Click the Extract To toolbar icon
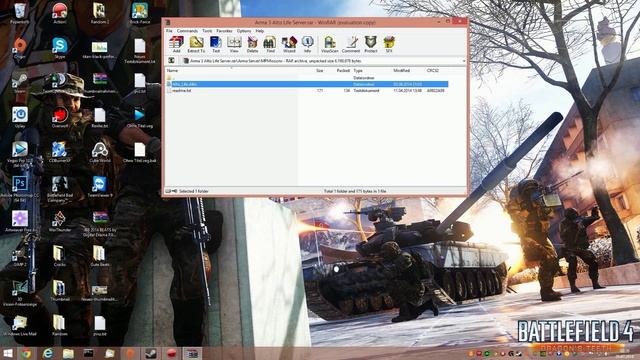This screenshot has width=640, height=360. coord(196,44)
